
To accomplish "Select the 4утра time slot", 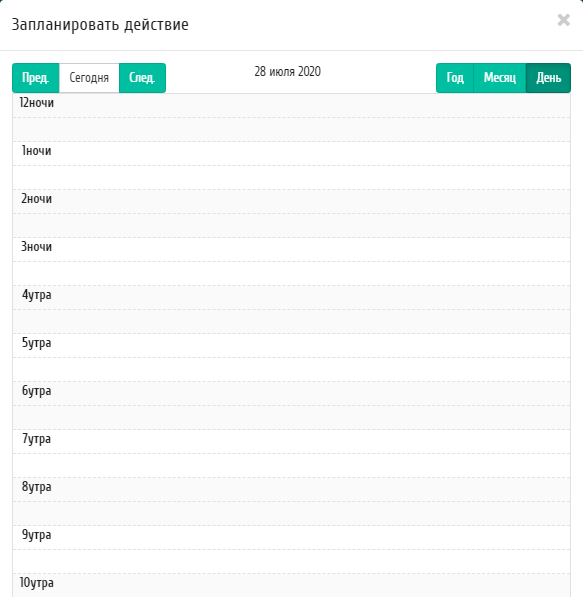I will pyautogui.click(x=291, y=297).
